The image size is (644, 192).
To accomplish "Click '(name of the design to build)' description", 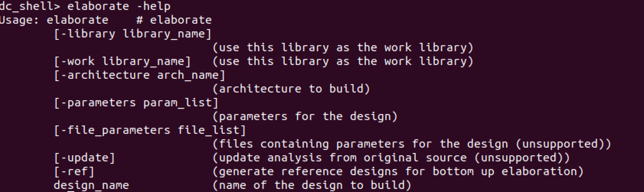I will (x=312, y=185).
